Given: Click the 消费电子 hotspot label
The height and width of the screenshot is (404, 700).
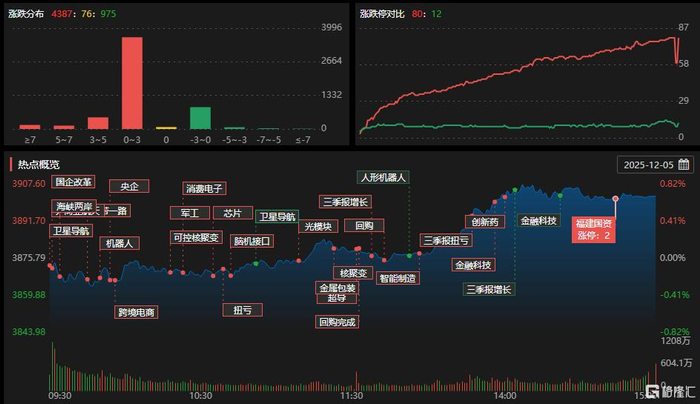Looking at the screenshot, I should [204, 188].
